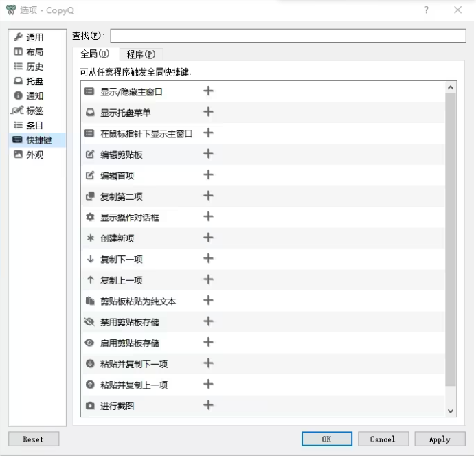476x458 pixels.
Task: Add shortcut for 显示/隐藏主窗口
Action: point(208,91)
